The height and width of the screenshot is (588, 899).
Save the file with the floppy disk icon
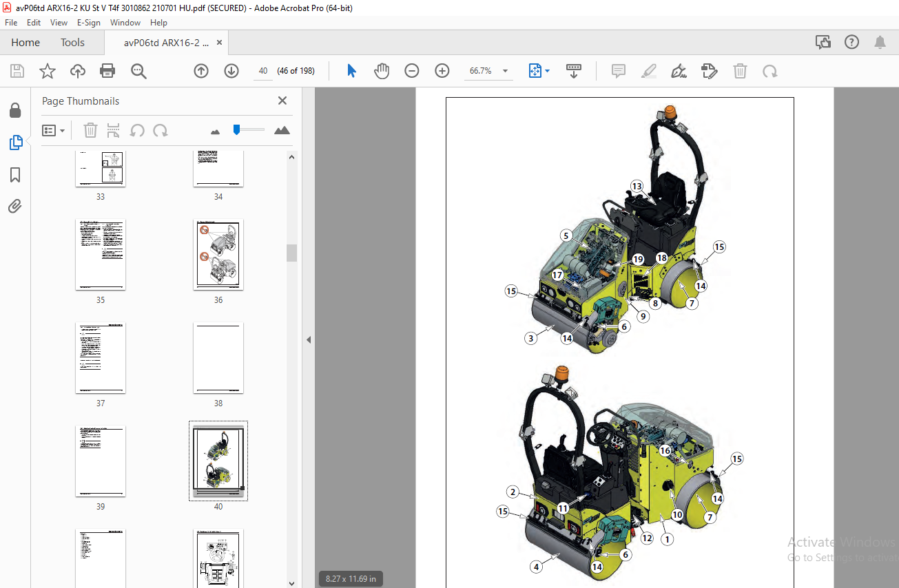point(17,71)
